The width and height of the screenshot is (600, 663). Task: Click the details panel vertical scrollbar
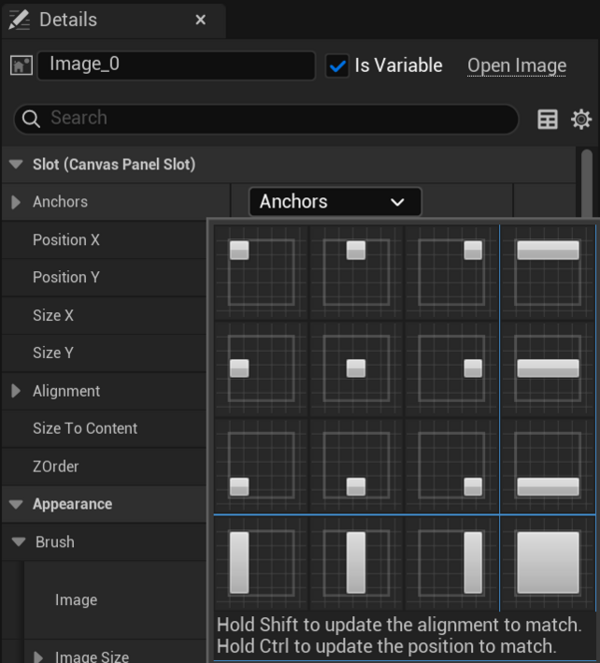pyautogui.click(x=587, y=183)
